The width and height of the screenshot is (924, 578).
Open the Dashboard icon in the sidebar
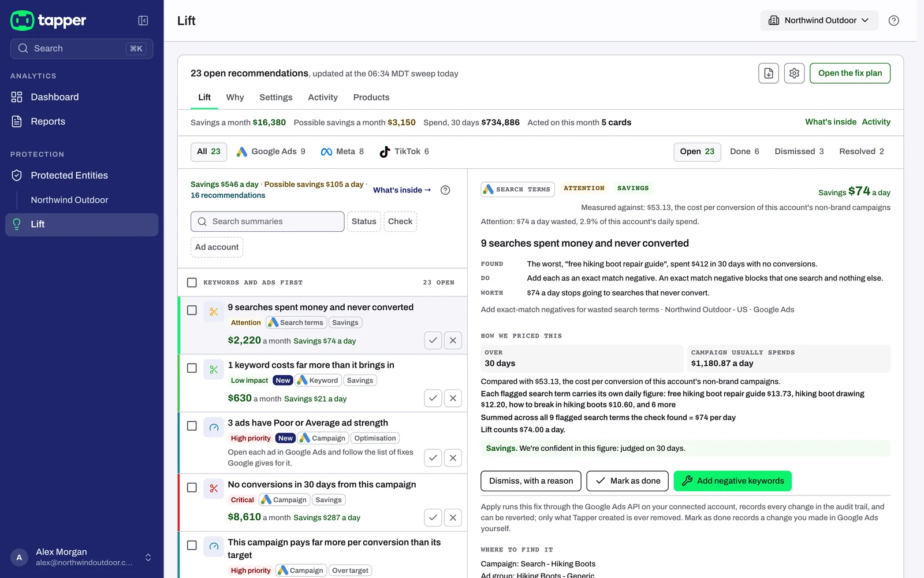17,97
